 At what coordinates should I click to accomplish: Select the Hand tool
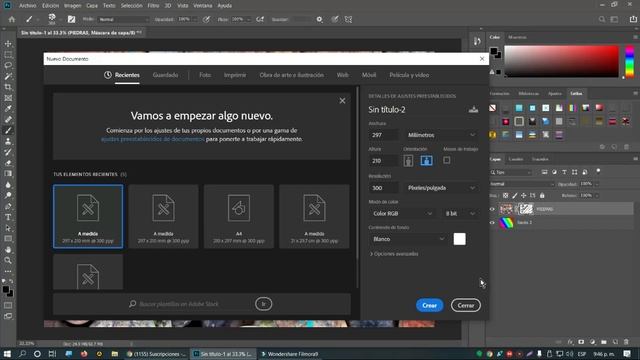click(8, 249)
